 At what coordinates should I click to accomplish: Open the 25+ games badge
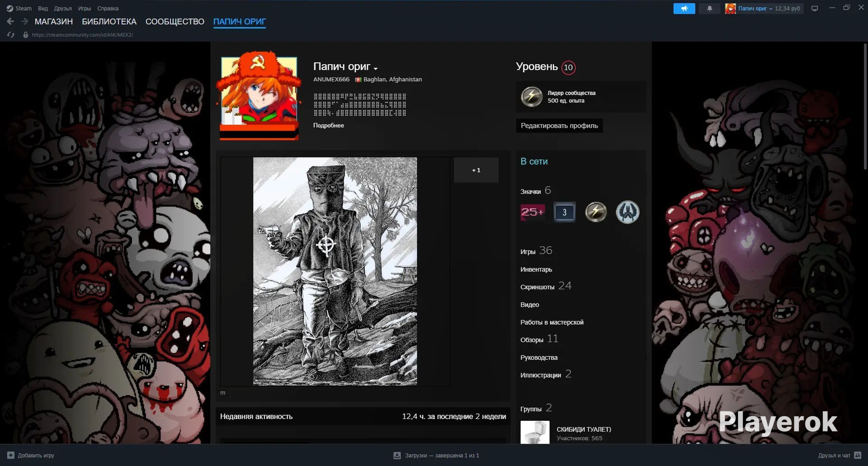coord(533,212)
